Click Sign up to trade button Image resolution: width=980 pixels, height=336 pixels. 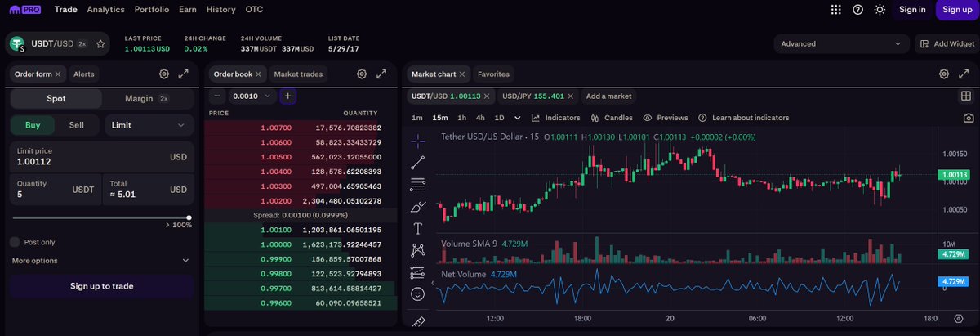102,286
